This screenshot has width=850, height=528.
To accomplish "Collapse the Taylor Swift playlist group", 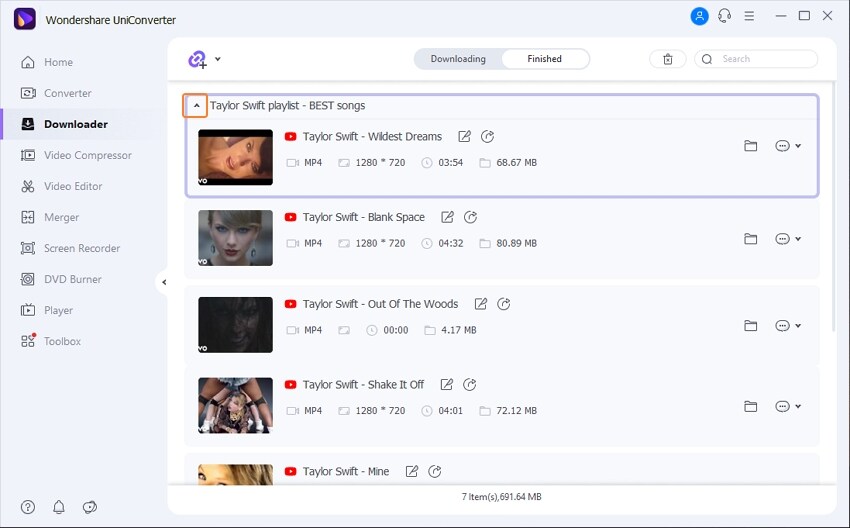I will pos(196,105).
